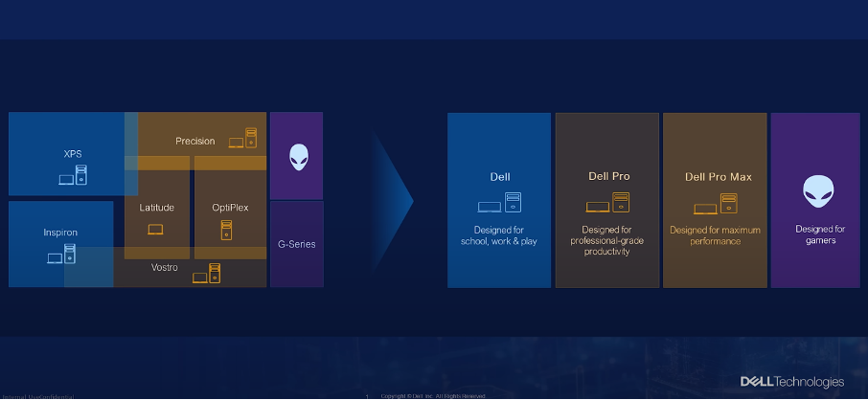
Task: Click 'Designed for professional-grade productivity' text
Action: pos(607,240)
